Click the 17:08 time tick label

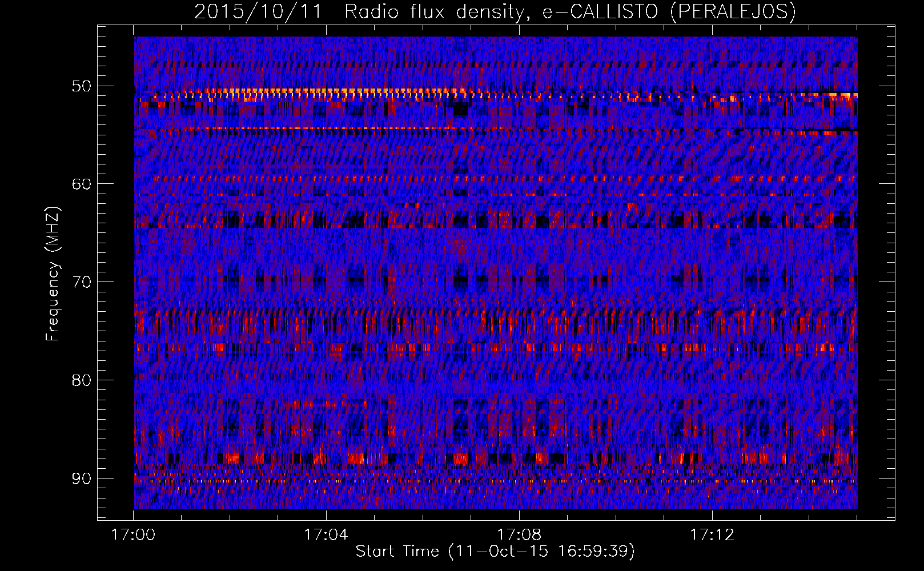click(x=519, y=535)
